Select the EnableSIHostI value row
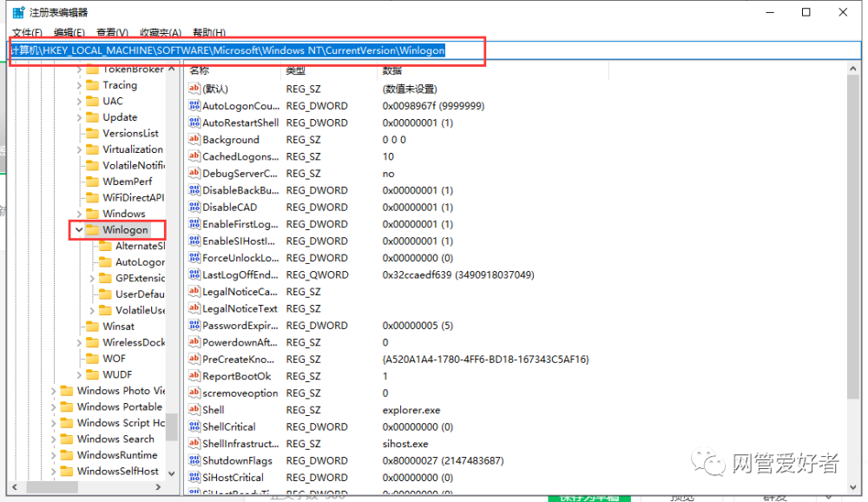Image resolution: width=868 pixels, height=502 pixels. point(320,241)
